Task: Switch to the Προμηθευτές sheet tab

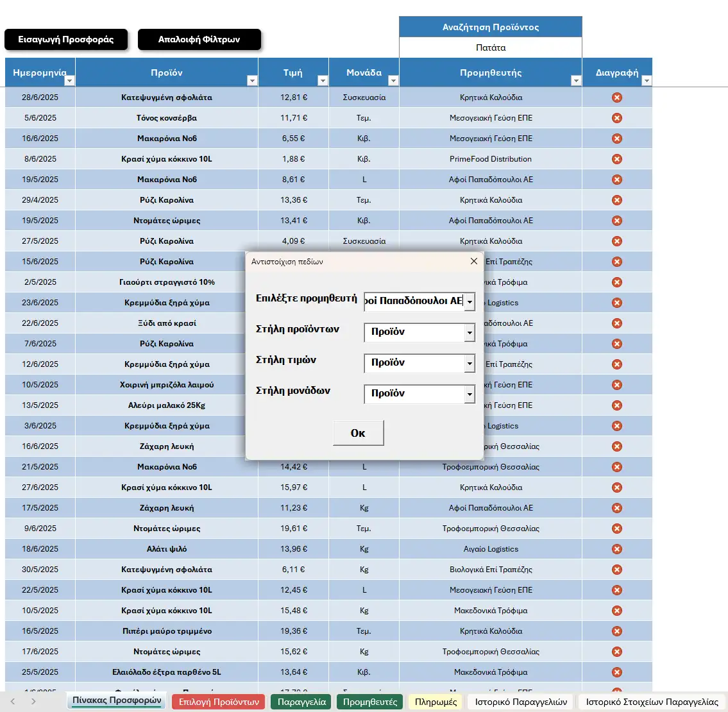Action: [x=370, y=702]
